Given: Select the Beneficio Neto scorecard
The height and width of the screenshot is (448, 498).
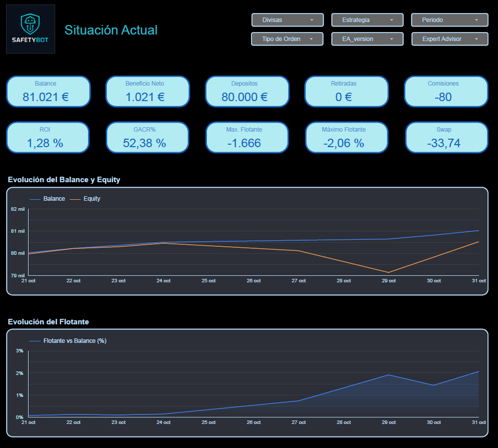Looking at the screenshot, I should [148, 92].
